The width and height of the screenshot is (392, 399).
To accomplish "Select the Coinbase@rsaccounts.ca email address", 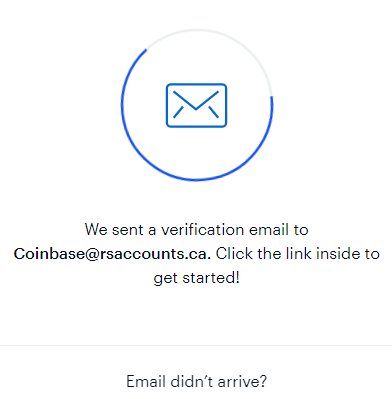I will point(112,254).
